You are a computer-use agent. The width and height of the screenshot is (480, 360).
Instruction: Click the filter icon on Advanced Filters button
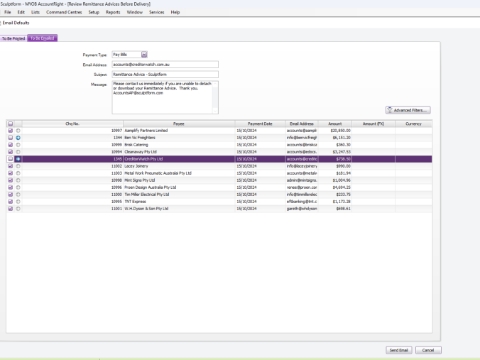(389, 110)
